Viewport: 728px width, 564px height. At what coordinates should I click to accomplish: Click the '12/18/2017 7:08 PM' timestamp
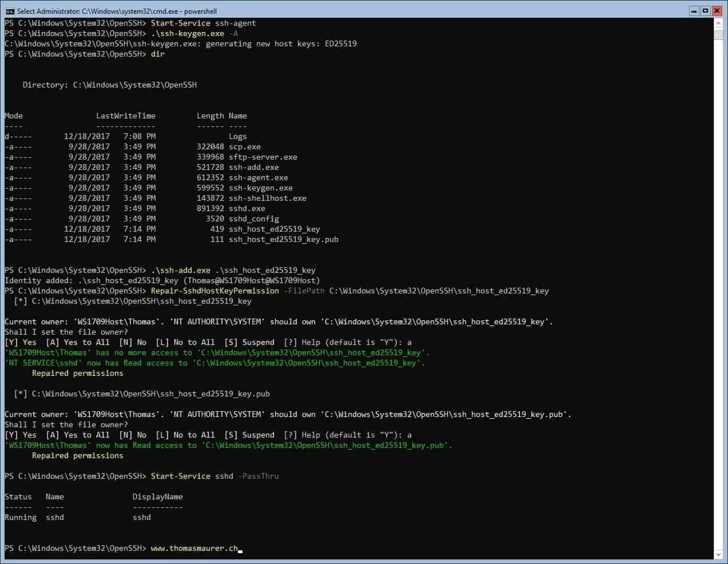pyautogui.click(x=110, y=137)
